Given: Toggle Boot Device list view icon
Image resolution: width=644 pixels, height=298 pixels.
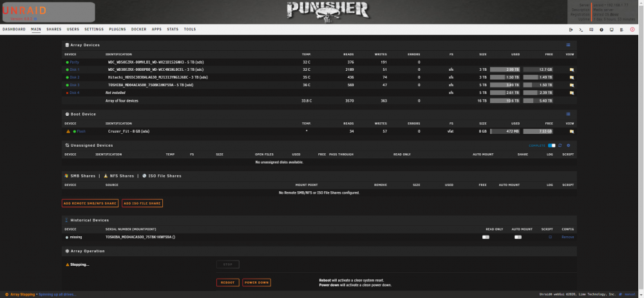Looking at the screenshot, I should pos(568,114).
